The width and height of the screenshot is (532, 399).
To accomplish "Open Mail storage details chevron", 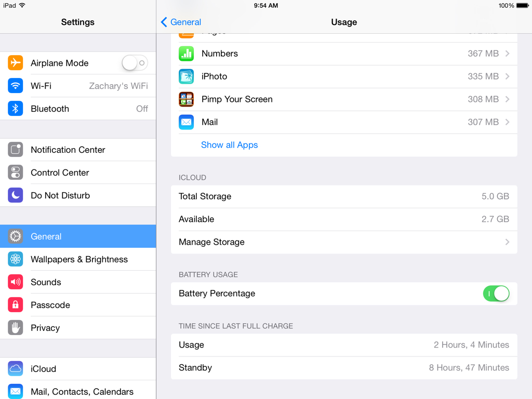I will coord(507,122).
